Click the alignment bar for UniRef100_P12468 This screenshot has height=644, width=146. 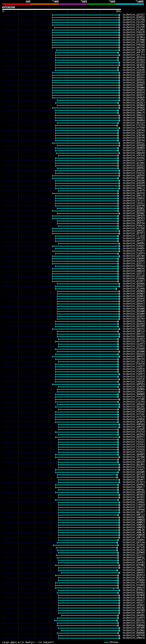tap(86, 289)
